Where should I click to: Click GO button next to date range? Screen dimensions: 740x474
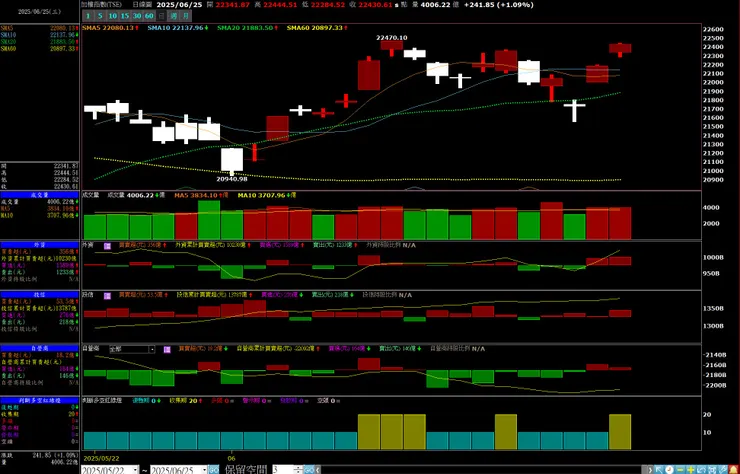(214, 470)
